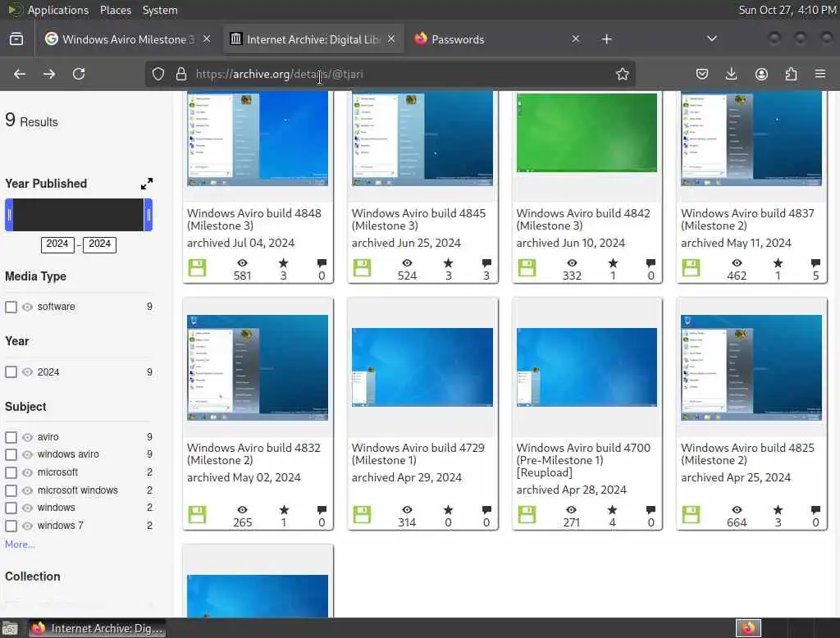The image size is (840, 638).
Task: Open the Firefox View tab overview icon
Action: pos(16,39)
